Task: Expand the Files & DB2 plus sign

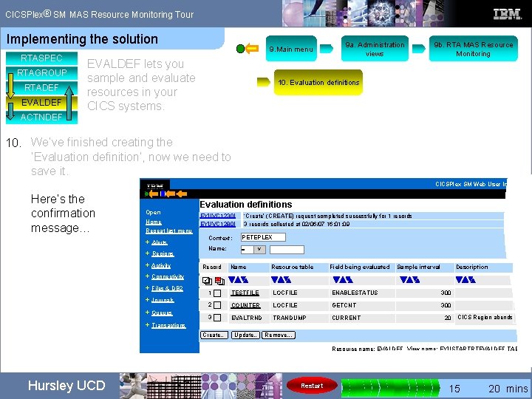Action: pyautogui.click(x=147, y=287)
